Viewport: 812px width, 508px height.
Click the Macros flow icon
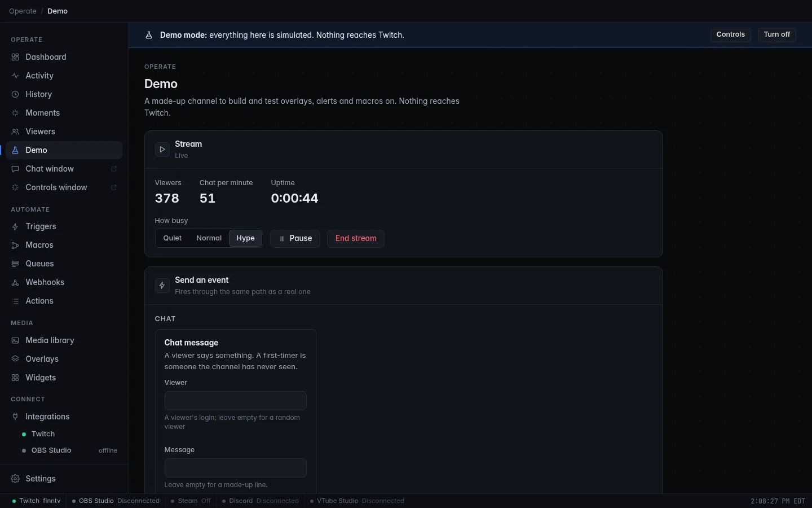point(15,245)
